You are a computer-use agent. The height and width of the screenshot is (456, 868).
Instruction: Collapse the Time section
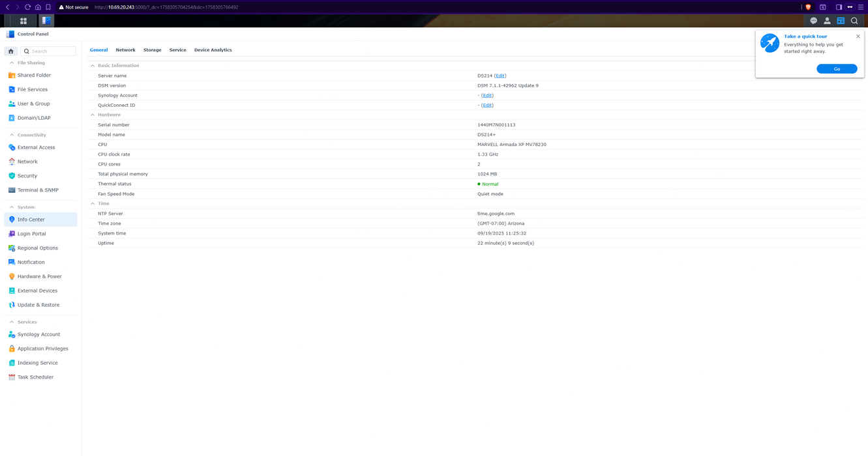pos(93,204)
